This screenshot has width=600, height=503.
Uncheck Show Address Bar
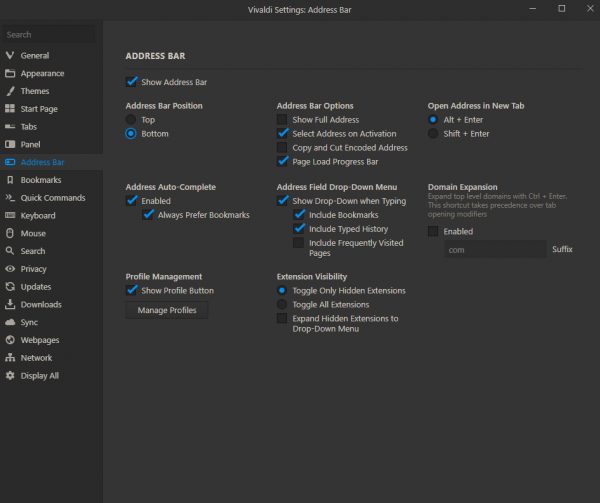131,82
